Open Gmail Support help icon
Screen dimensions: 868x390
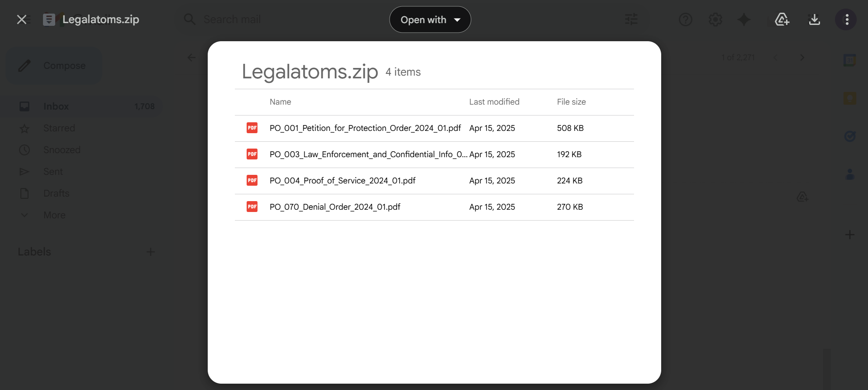(x=686, y=19)
